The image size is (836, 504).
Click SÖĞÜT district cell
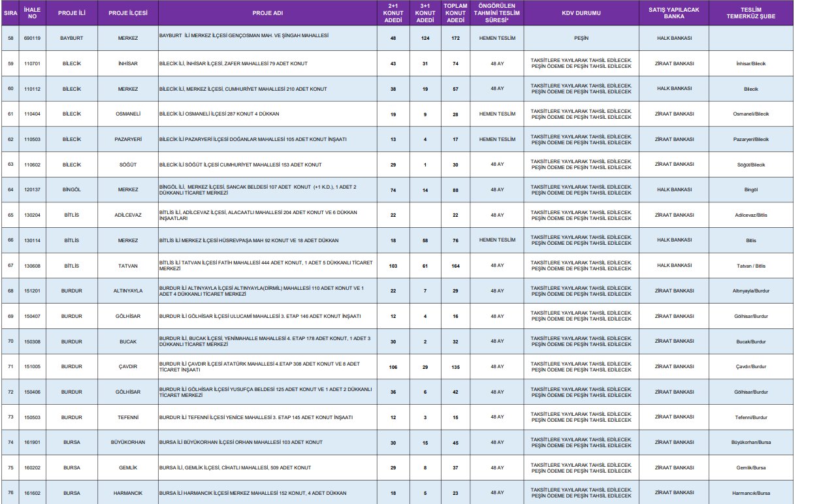128,165
